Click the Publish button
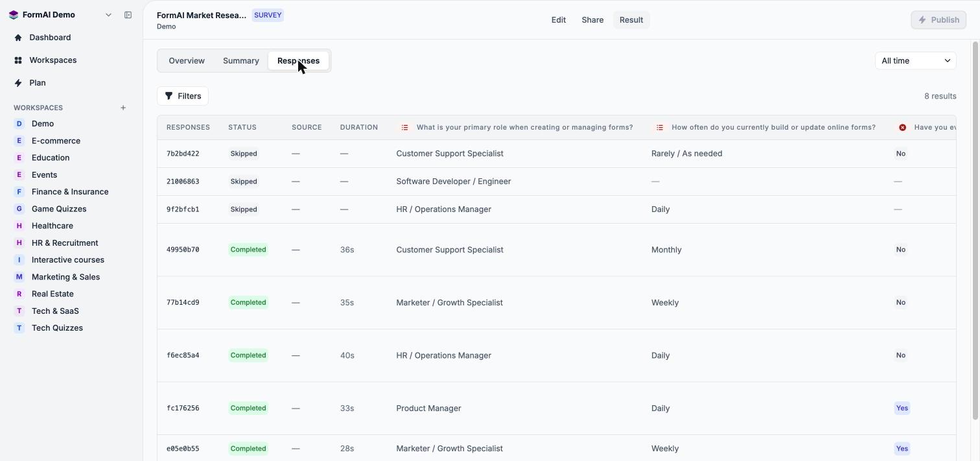 [x=939, y=20]
